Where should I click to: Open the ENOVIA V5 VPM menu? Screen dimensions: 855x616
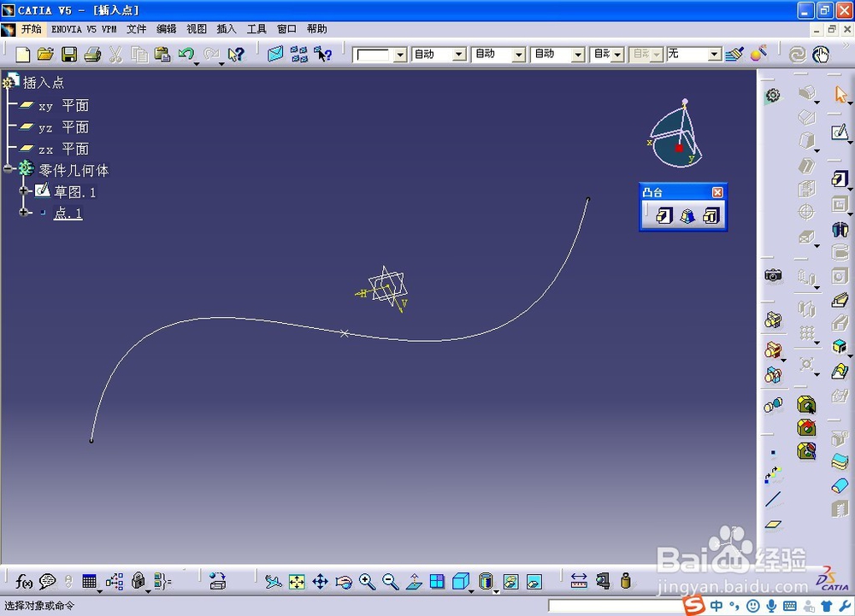84,29
